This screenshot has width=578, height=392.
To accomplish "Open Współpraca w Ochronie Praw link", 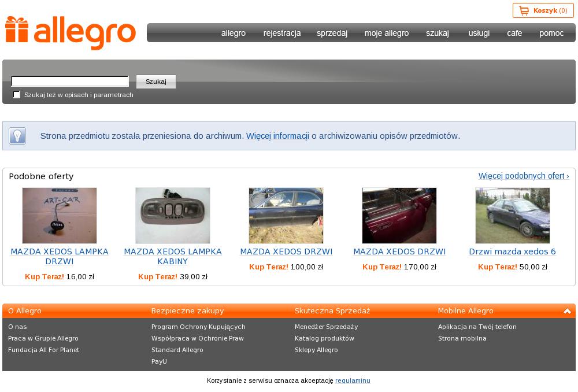I will (x=197, y=338).
